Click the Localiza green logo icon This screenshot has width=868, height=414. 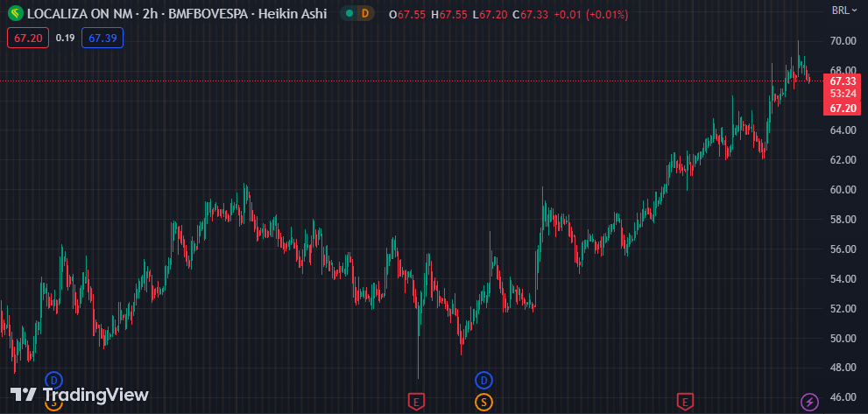(16, 14)
